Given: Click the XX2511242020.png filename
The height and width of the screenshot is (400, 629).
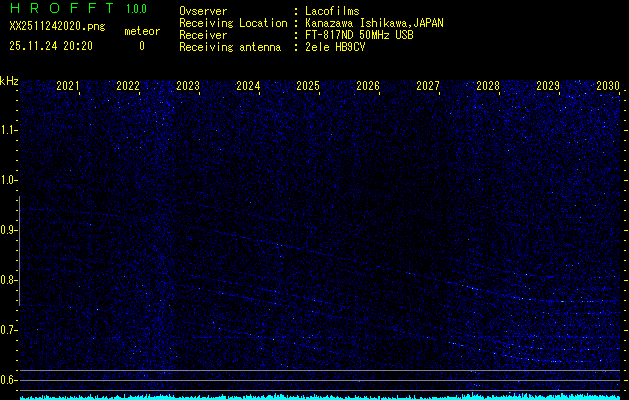Looking at the screenshot, I should pyautogui.click(x=56, y=26).
